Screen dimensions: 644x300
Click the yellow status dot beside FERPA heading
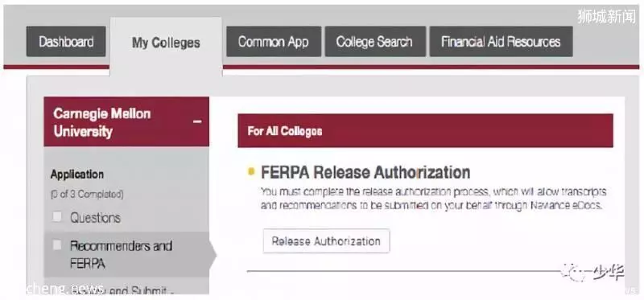[251, 172]
